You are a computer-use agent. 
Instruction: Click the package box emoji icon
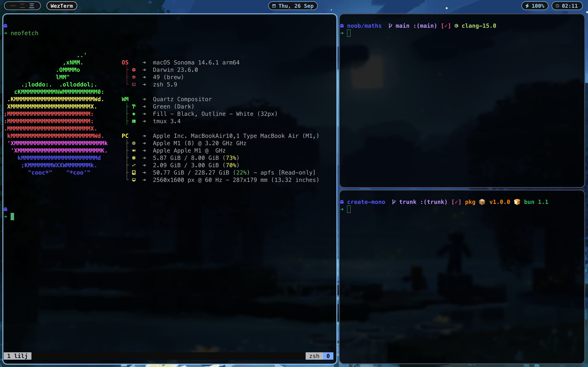[x=482, y=202]
